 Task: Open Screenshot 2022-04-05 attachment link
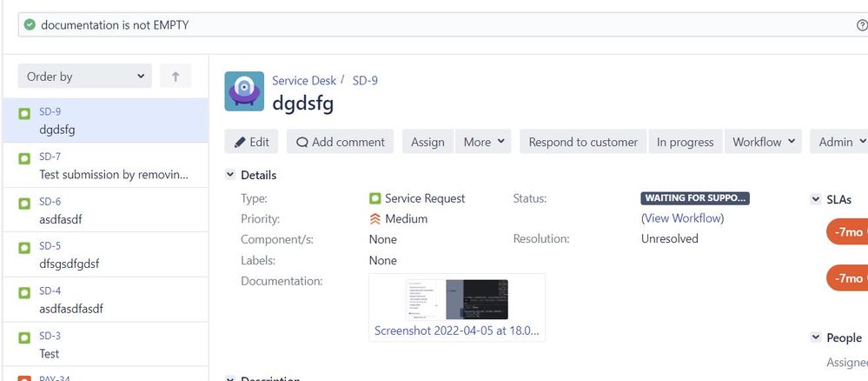click(457, 331)
